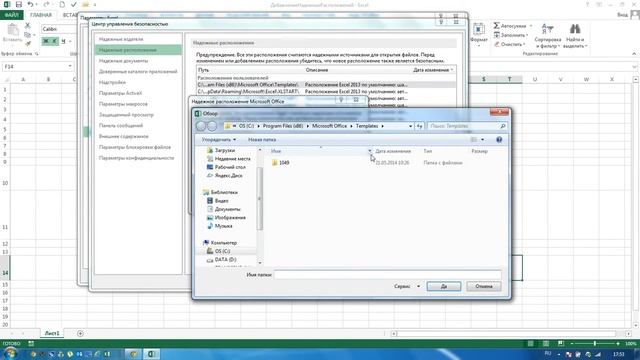Sort by Размер column header
Screen dimensions: 640x360
[479, 151]
